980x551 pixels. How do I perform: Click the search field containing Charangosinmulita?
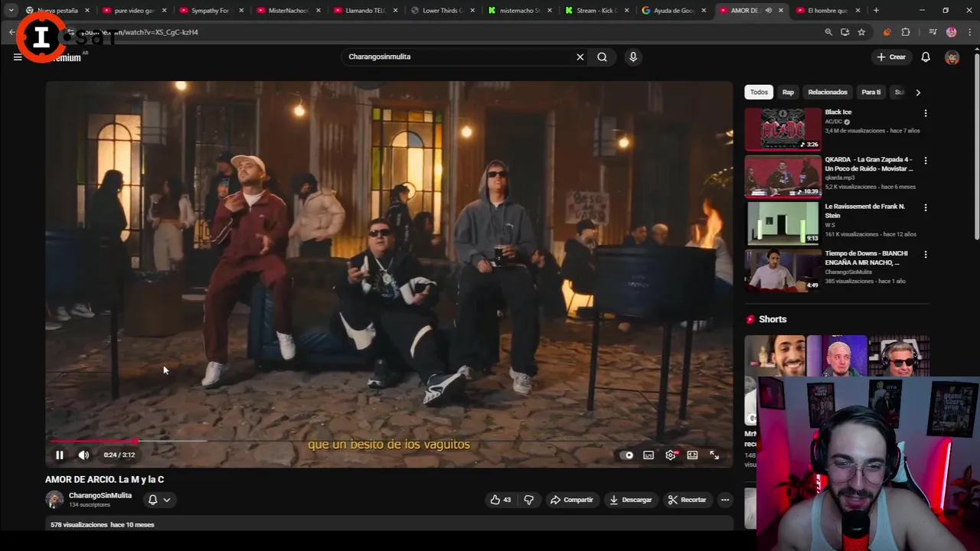pos(459,57)
